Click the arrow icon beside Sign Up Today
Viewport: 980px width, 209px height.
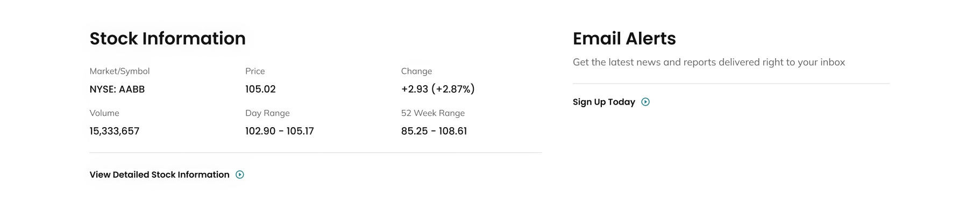click(645, 102)
